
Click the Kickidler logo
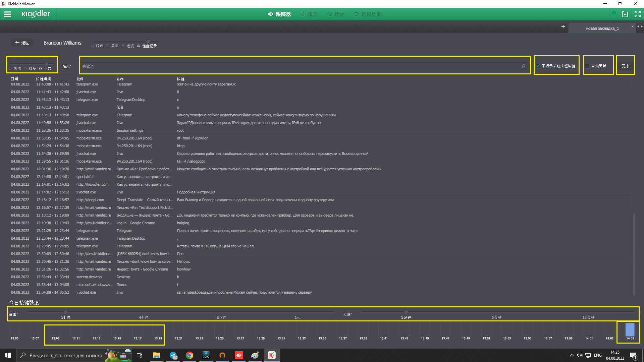pyautogui.click(x=36, y=14)
